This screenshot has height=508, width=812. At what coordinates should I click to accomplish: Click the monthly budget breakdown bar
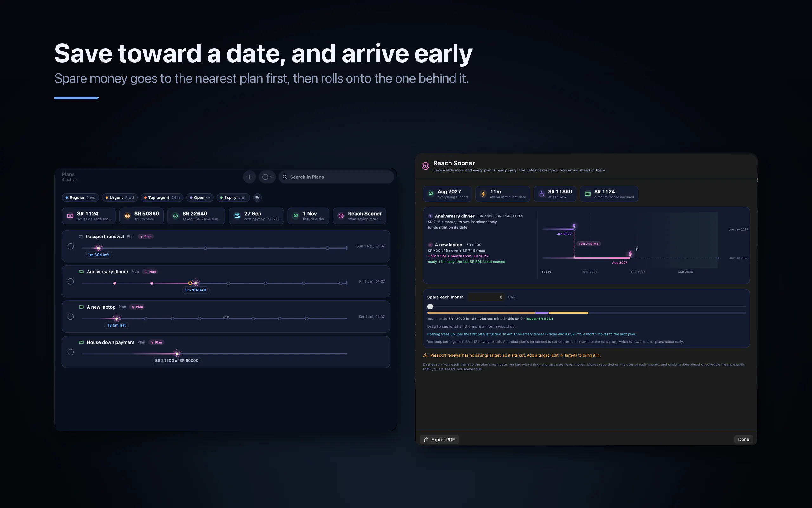click(x=586, y=313)
